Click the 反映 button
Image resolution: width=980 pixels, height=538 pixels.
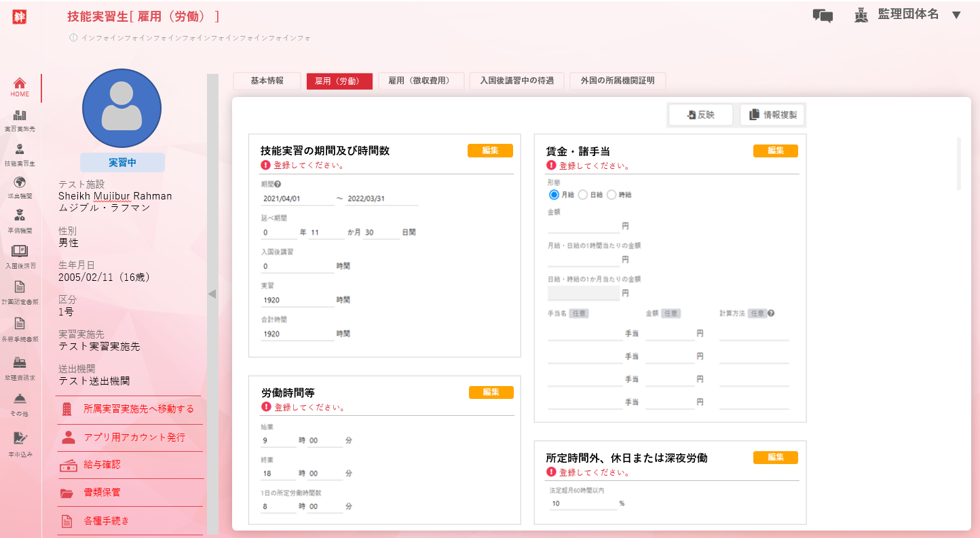700,115
